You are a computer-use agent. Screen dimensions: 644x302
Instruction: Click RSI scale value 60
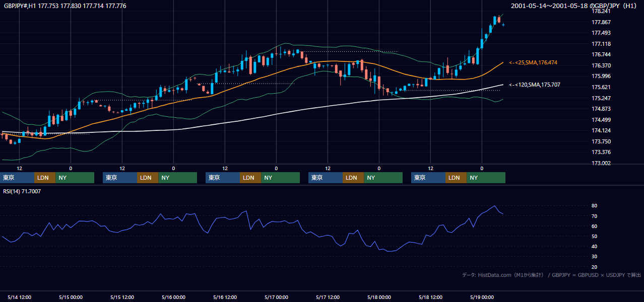tap(595, 226)
